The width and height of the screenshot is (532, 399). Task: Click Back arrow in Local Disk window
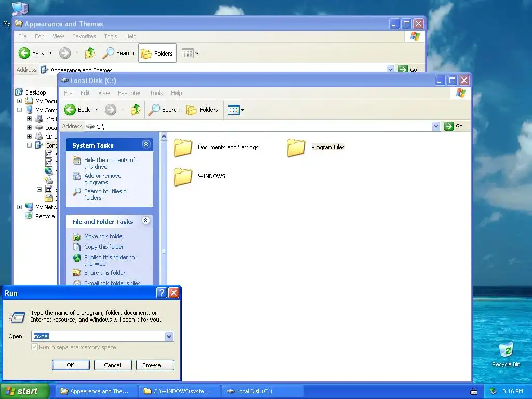70,110
